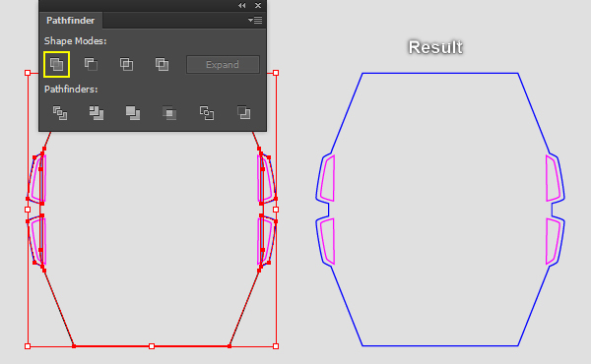Click the bottom-center bounding box handle
This screenshot has height=364, width=591.
152,346
